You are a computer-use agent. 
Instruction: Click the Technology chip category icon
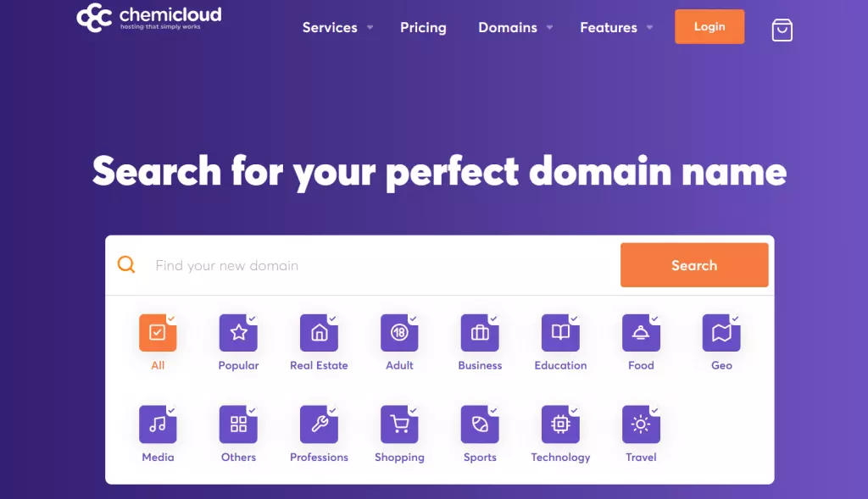click(x=560, y=424)
